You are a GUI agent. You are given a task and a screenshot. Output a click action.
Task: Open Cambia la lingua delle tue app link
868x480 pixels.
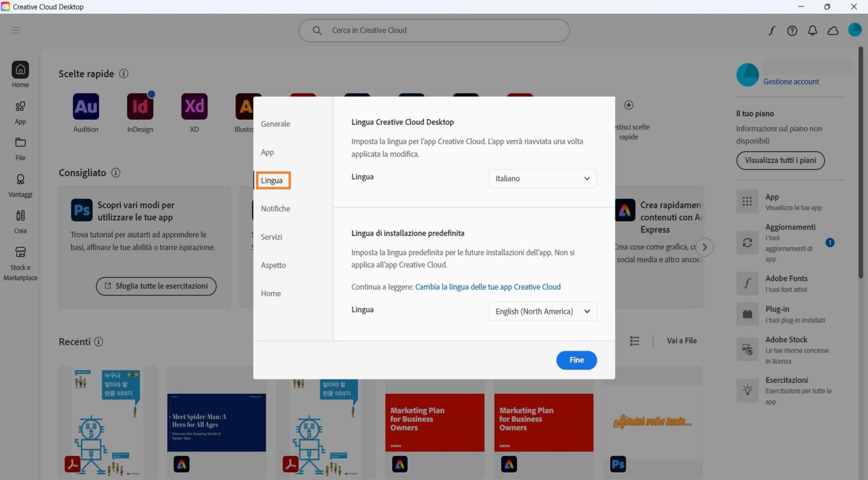click(488, 287)
